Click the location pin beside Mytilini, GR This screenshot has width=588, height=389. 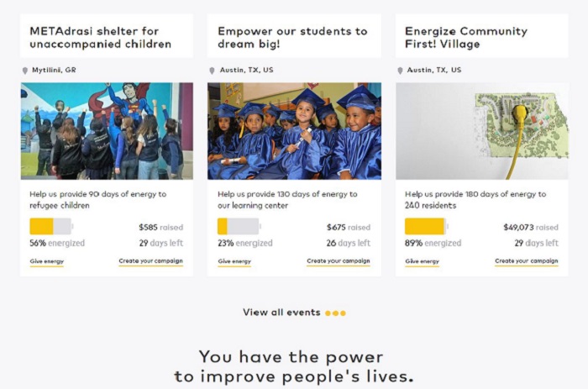(x=25, y=71)
